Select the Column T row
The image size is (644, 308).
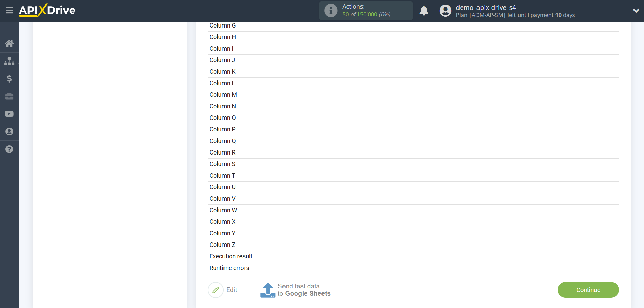(x=413, y=176)
